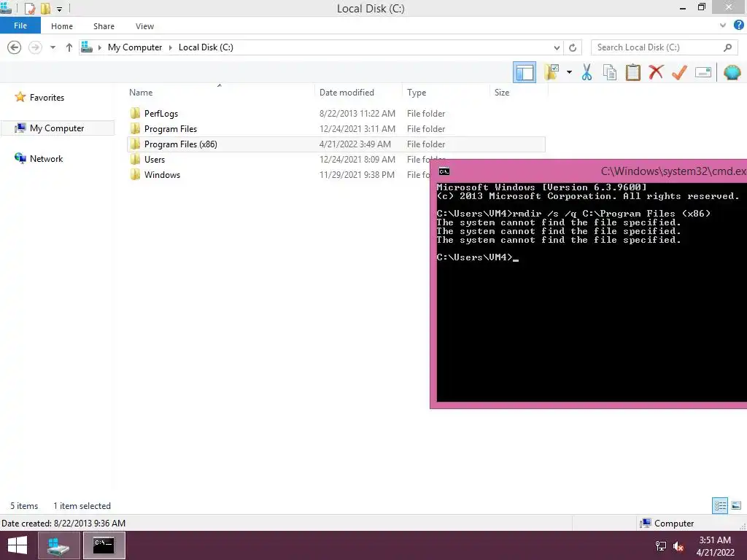Open the address bar history dropdown
Screen dimensions: 747x560
click(x=557, y=47)
